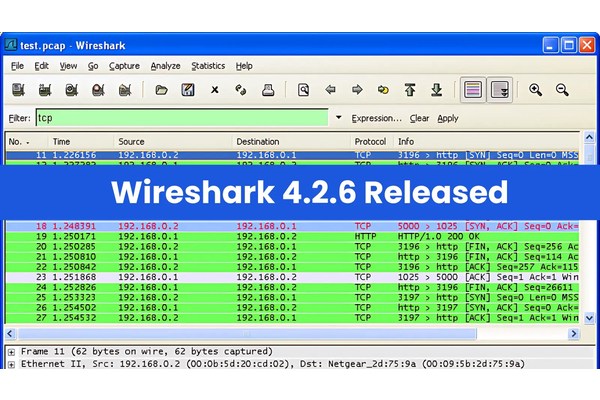This screenshot has width=600, height=400.
Task: Open the filter history dropdown arrow
Action: 339,118
